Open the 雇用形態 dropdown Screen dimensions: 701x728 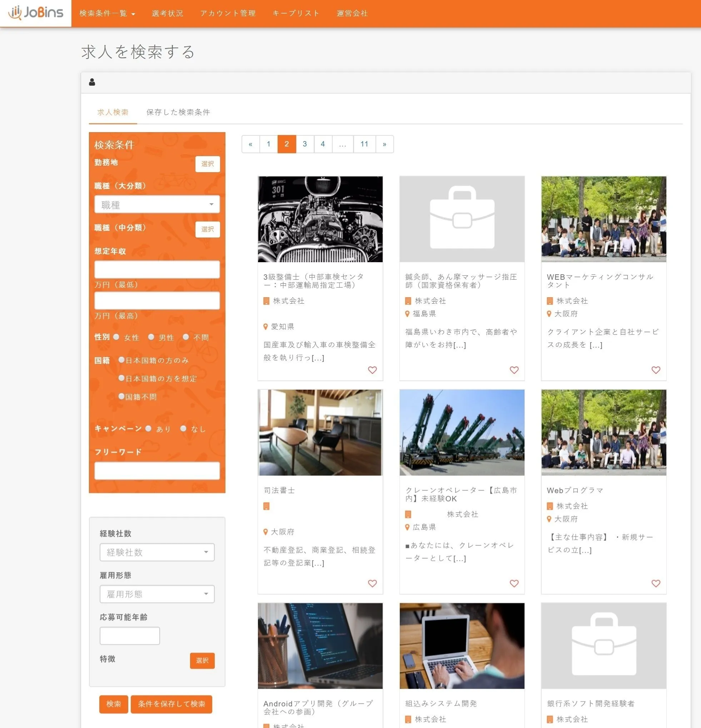(x=157, y=594)
